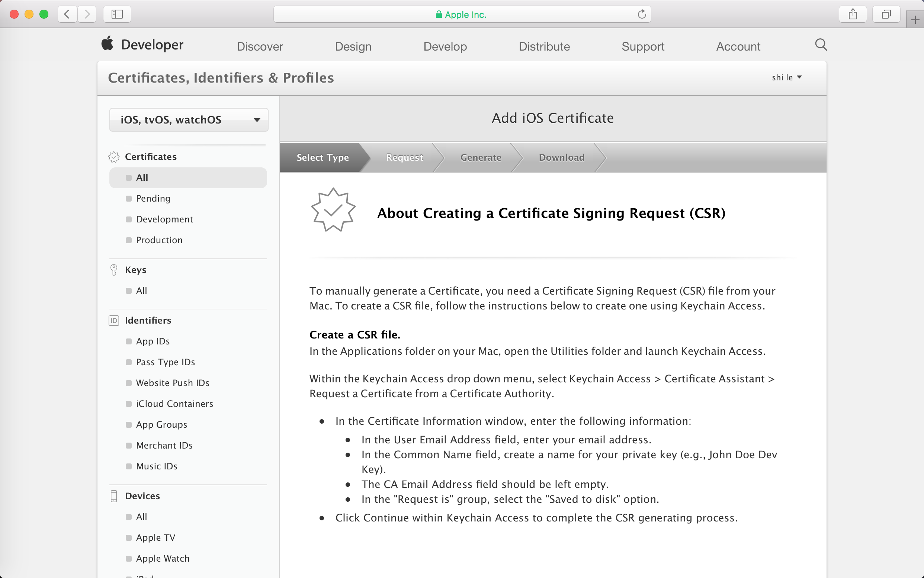
Task: Show All certificates in the sidebar
Action: coord(188,178)
